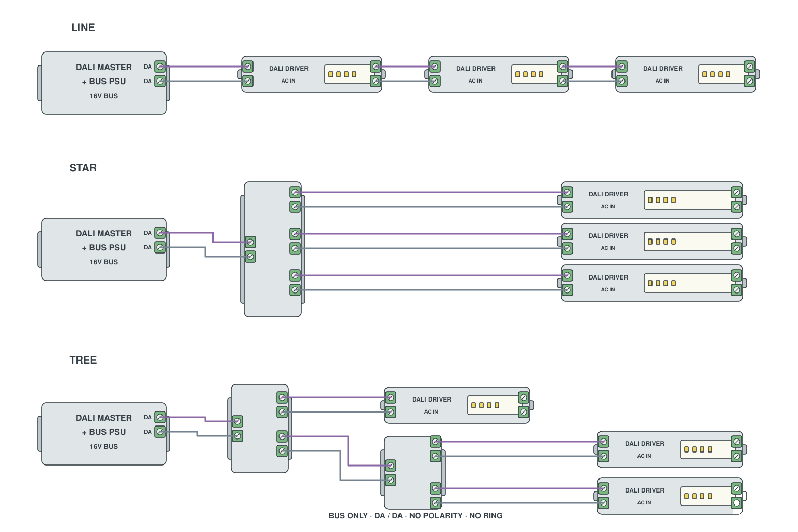Screen dimensions: 798x532
Task: Click purple-wire input terminal of top TREE driver
Action: point(391,397)
